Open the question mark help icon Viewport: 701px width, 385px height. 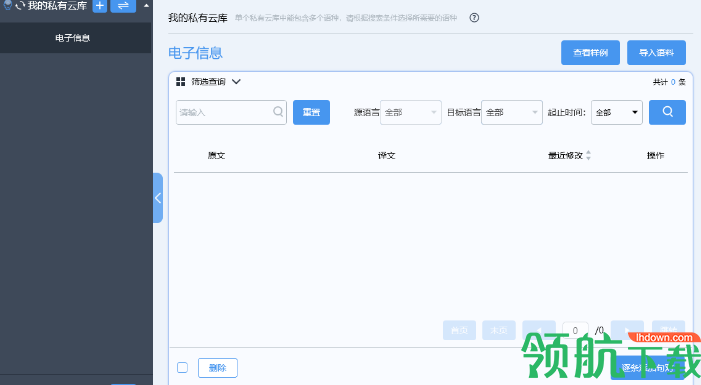pyautogui.click(x=474, y=18)
